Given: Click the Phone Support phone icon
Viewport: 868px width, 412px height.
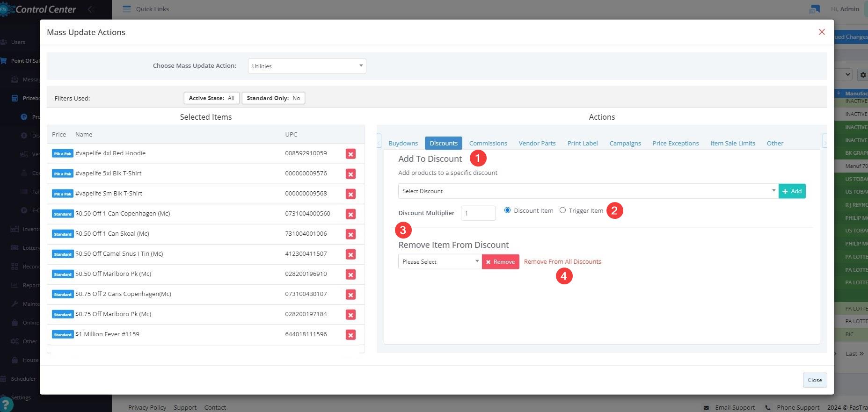Looking at the screenshot, I should (x=768, y=408).
